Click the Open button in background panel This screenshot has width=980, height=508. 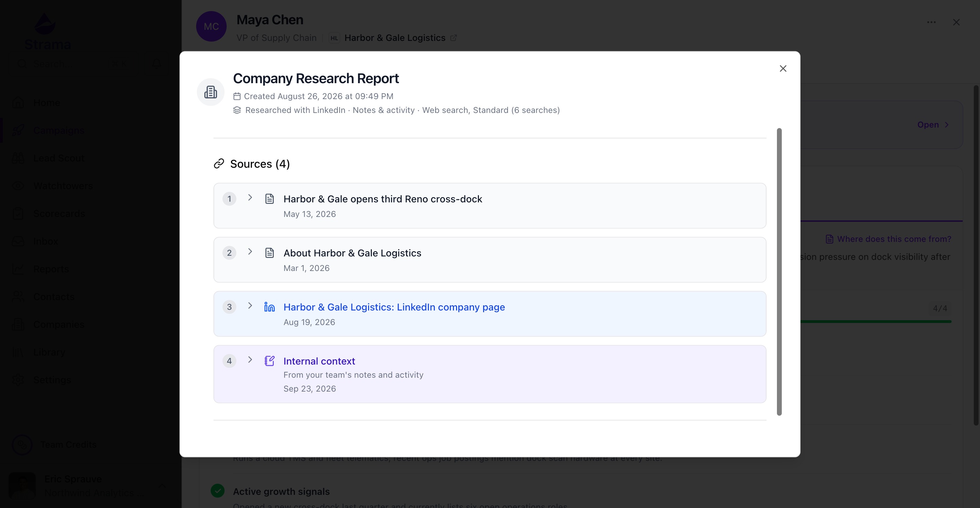[x=933, y=125]
